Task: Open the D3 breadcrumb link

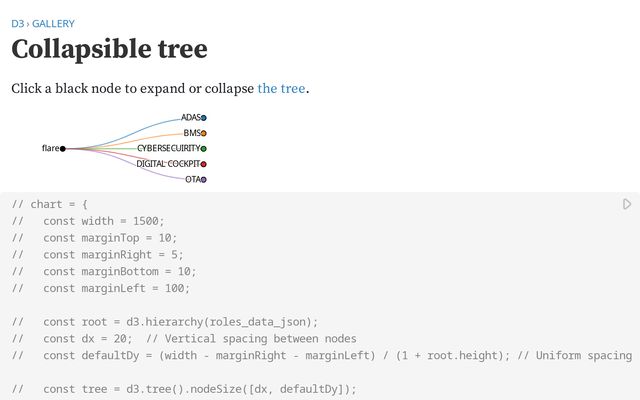Action: (x=17, y=23)
